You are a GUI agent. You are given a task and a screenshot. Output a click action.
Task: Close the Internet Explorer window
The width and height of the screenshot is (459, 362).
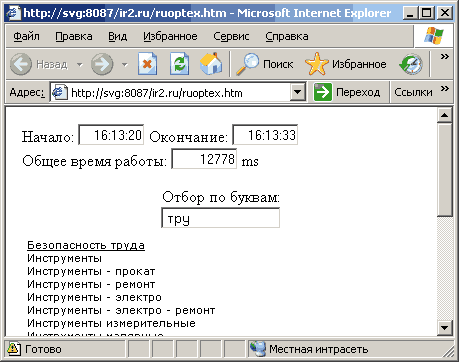tap(445, 13)
